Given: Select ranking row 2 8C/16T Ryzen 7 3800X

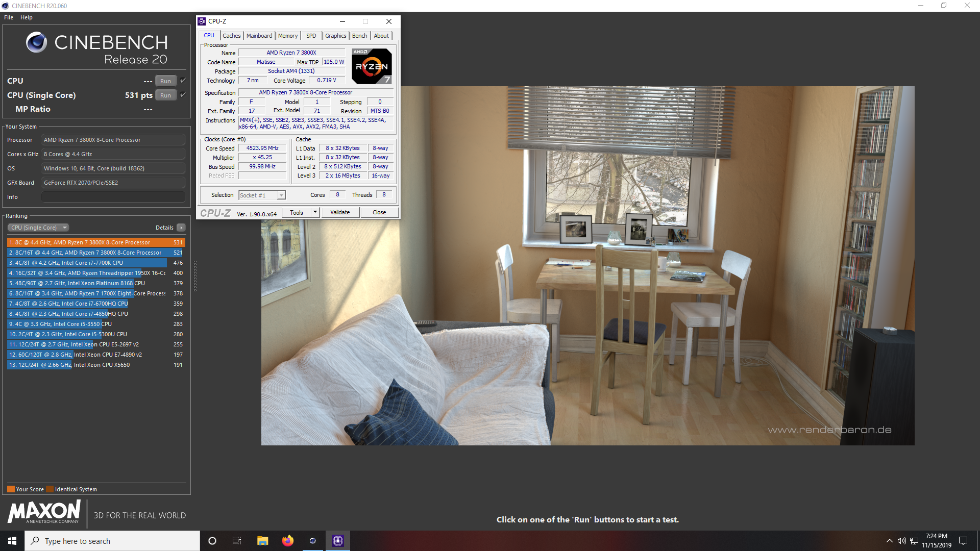Looking at the screenshot, I should 96,253.
